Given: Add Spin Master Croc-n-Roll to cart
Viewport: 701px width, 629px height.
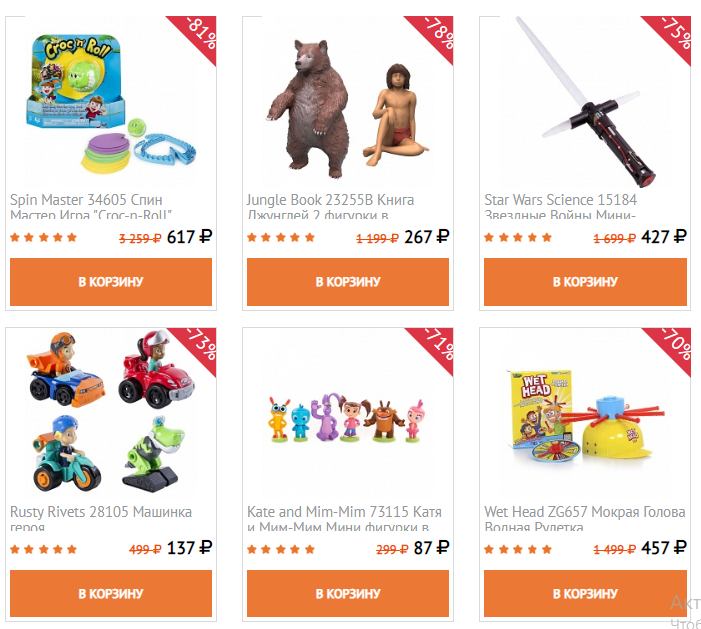Looking at the screenshot, I should (111, 282).
